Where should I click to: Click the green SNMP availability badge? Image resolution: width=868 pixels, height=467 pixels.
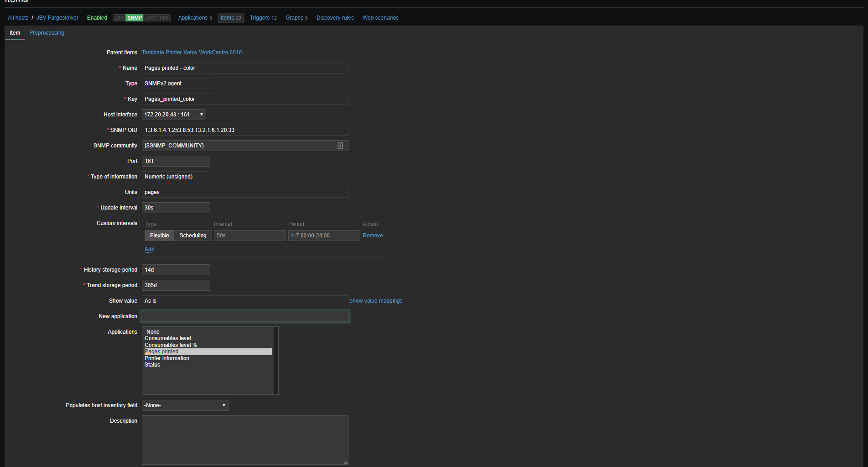[135, 18]
